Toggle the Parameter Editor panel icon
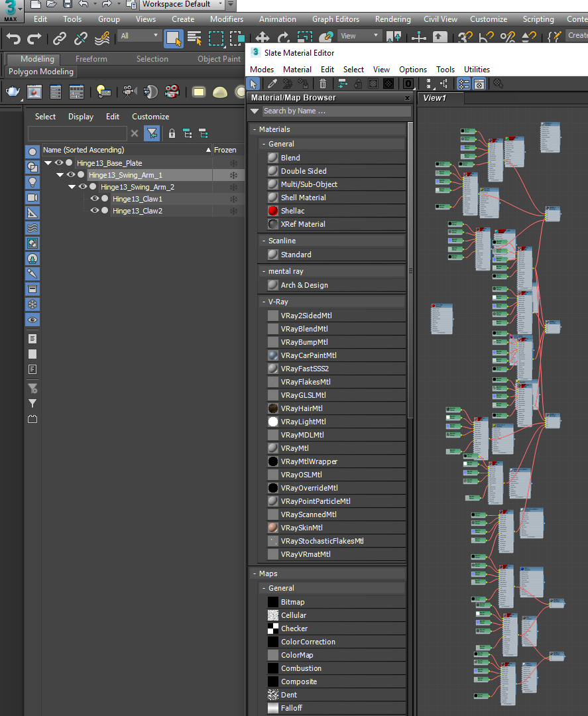Screen dimensions: 588x716 [479, 84]
